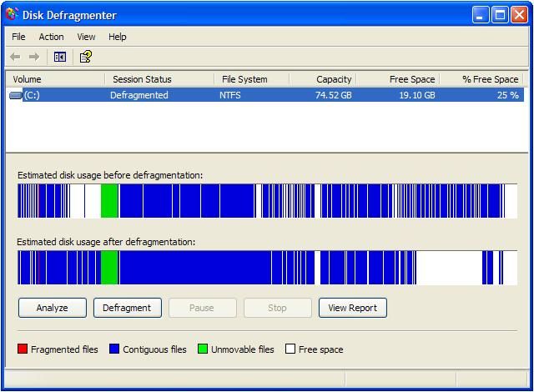
Task: Click the Forward arrow toolbar icon
Action: coord(34,57)
